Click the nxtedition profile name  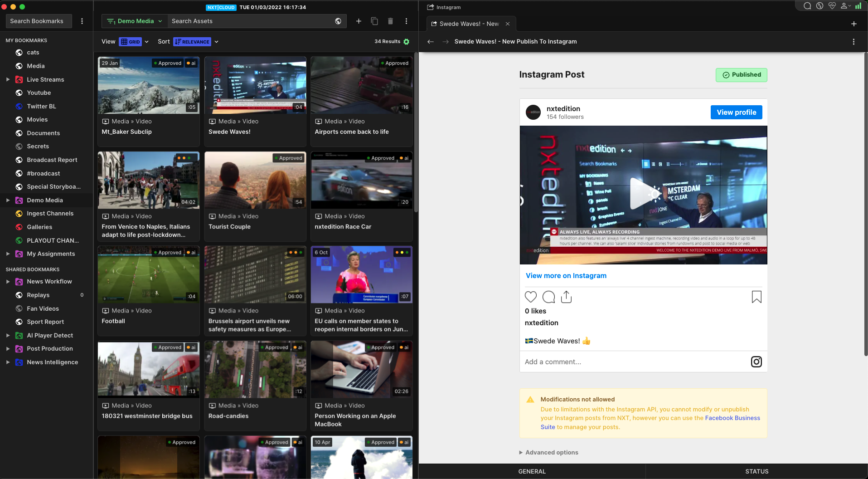point(563,108)
